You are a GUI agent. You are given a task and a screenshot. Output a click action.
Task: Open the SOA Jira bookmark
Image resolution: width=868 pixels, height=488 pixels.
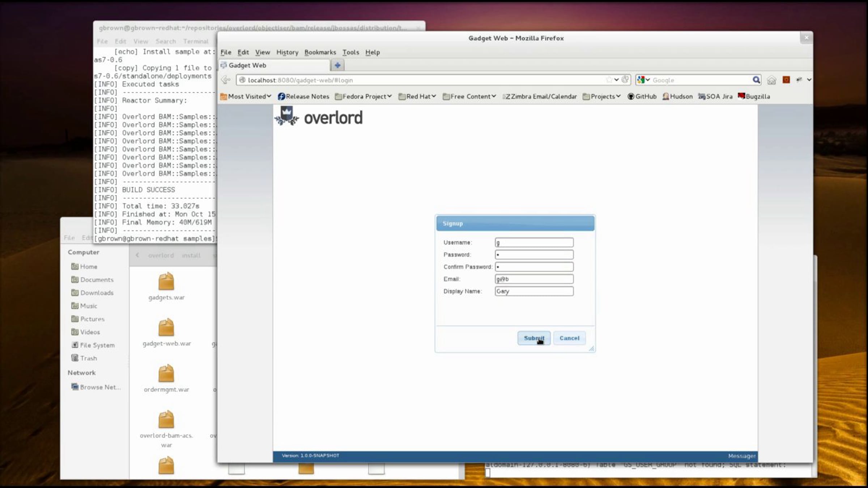[x=715, y=97]
